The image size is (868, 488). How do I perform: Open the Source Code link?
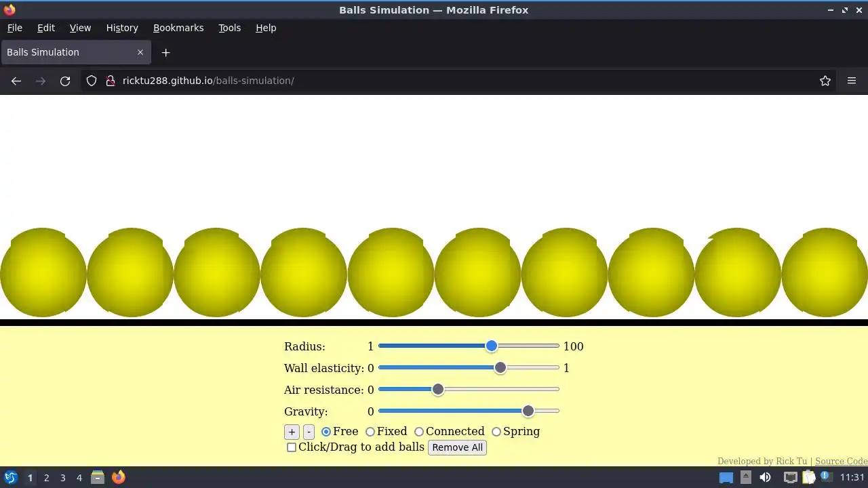click(842, 461)
